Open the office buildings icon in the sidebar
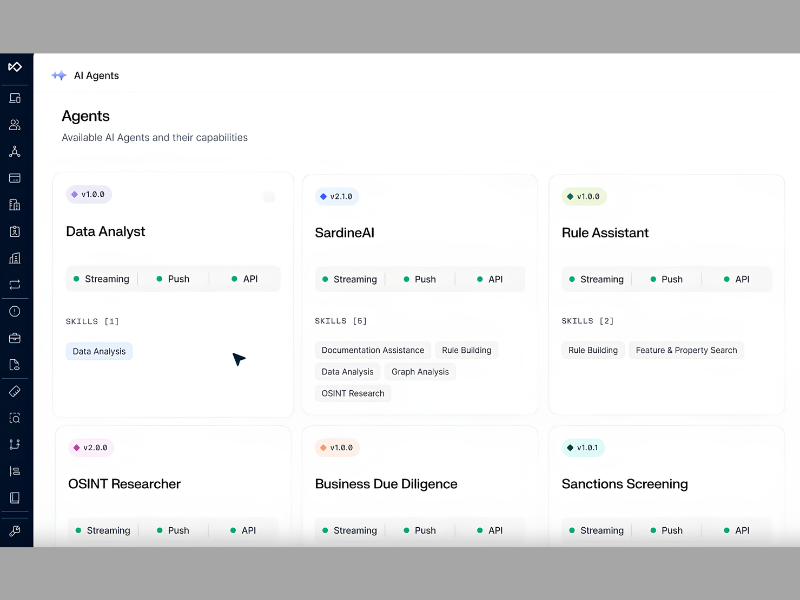The height and width of the screenshot is (600, 800). coord(15,205)
